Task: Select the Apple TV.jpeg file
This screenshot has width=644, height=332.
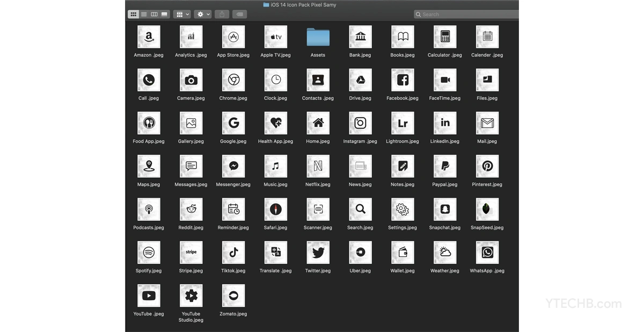Action: [276, 37]
